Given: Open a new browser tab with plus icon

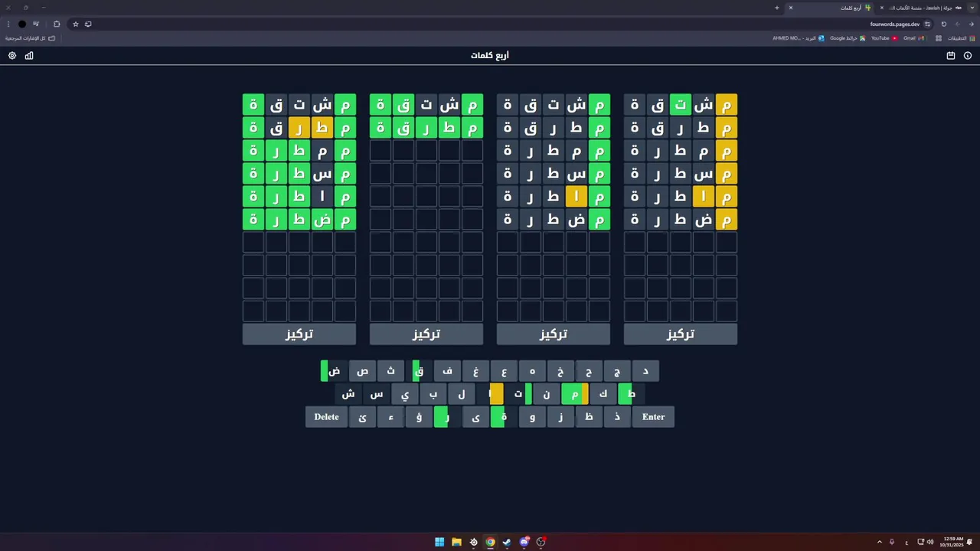Looking at the screenshot, I should 777,8.
